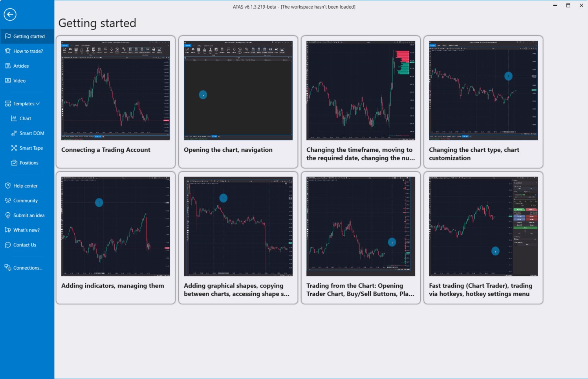Collapse the Templates section chevron
The width and height of the screenshot is (588, 379).
coord(38,104)
